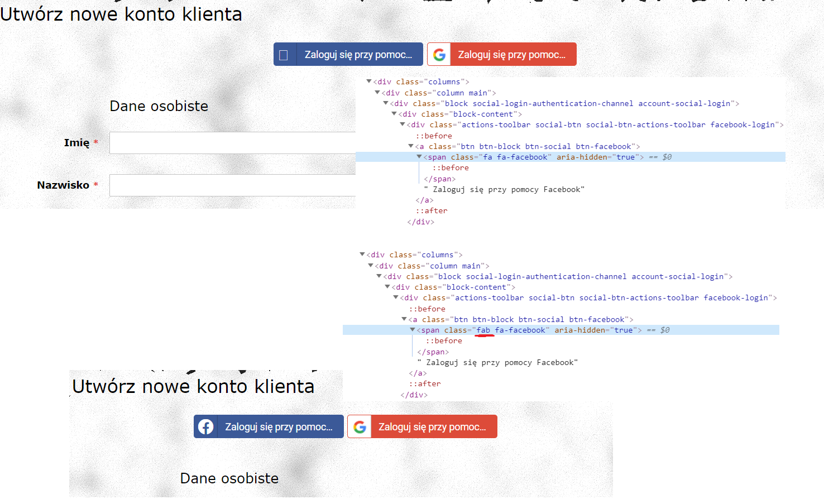Collapse the <a class="btn btn-facebook"> anchor node
Viewport: 824px width, 504px height.
click(411, 146)
